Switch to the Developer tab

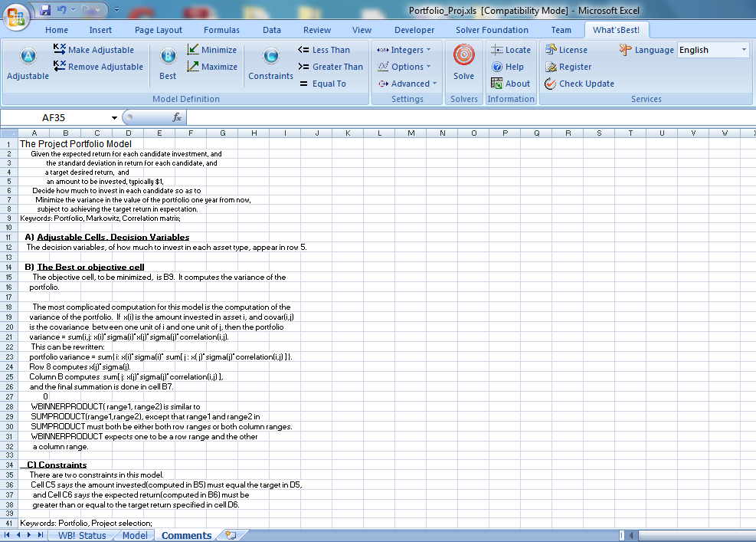(414, 30)
